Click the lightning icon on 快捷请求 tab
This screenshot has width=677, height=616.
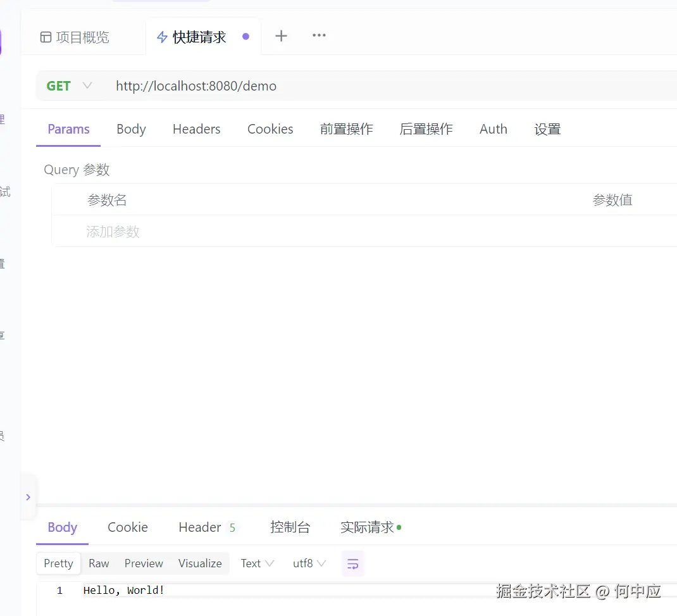[161, 37]
